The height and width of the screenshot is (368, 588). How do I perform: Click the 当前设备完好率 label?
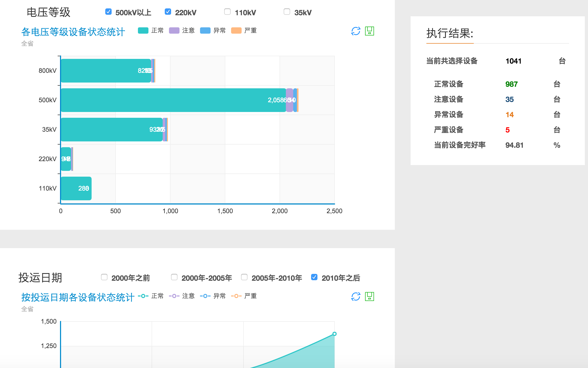coord(460,145)
